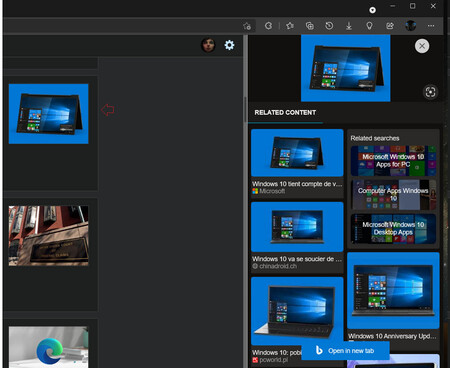Image resolution: width=450 pixels, height=368 pixels.
Task: Click the brick building photo thumbnail
Action: 49,236
